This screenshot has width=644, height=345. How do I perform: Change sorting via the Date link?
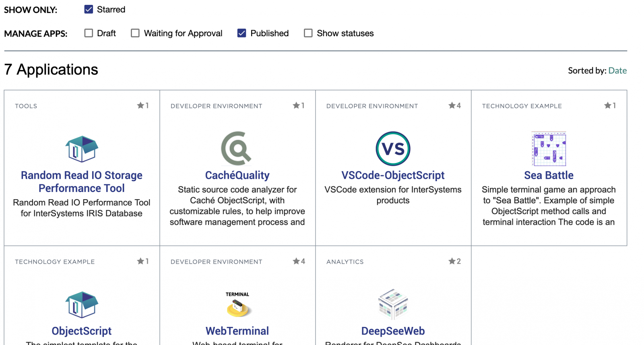click(617, 70)
